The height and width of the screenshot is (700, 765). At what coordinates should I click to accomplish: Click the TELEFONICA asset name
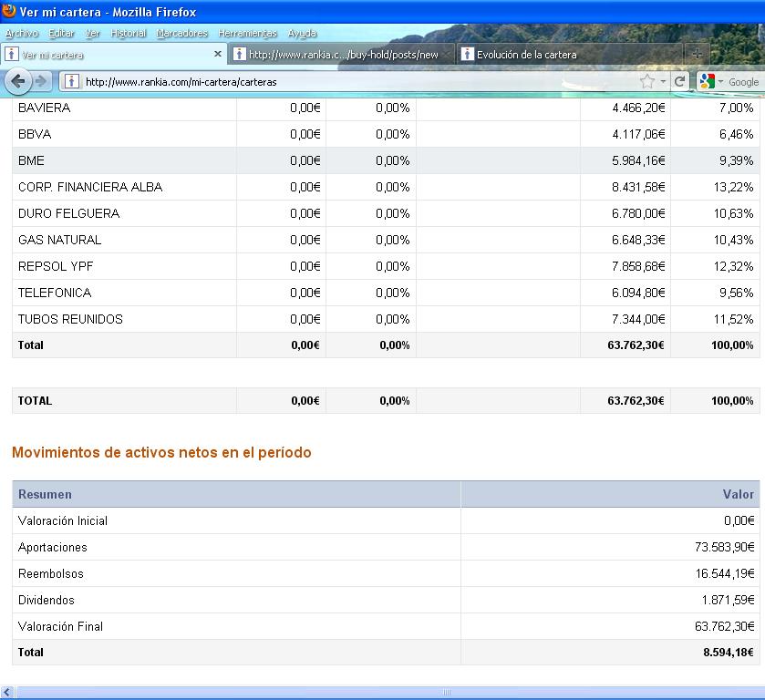coord(55,293)
